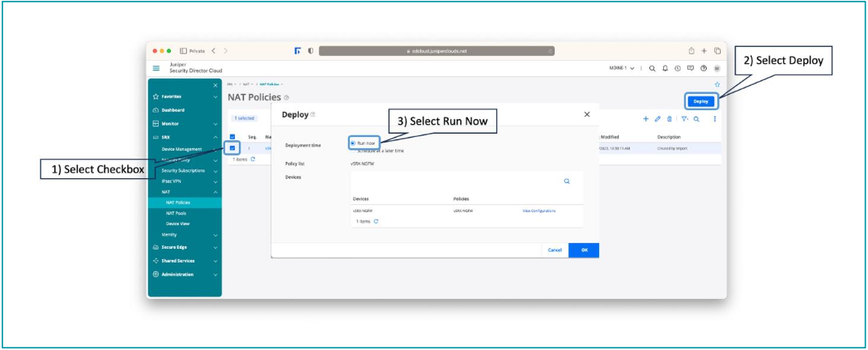
Task: Open Device View in sidebar
Action: (177, 224)
